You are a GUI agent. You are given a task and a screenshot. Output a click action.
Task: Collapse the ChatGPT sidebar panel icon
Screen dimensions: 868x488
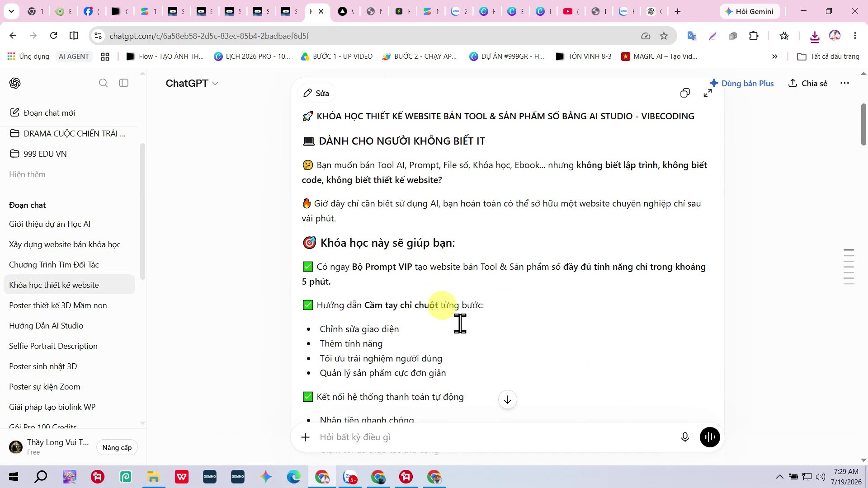click(124, 83)
